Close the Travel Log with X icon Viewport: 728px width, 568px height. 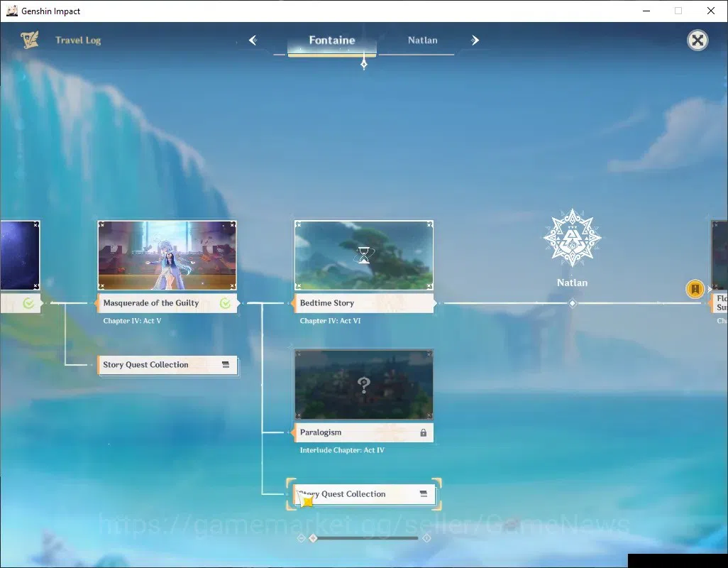click(x=697, y=40)
